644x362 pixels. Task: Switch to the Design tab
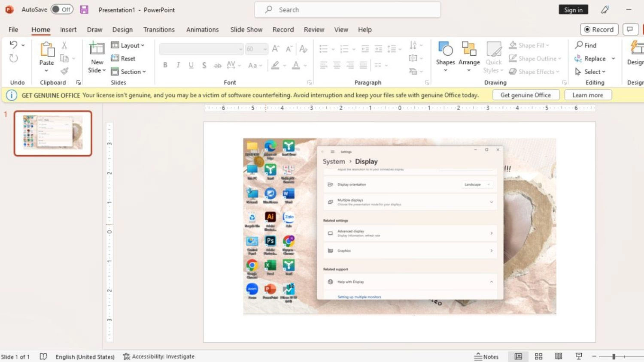pyautogui.click(x=122, y=30)
